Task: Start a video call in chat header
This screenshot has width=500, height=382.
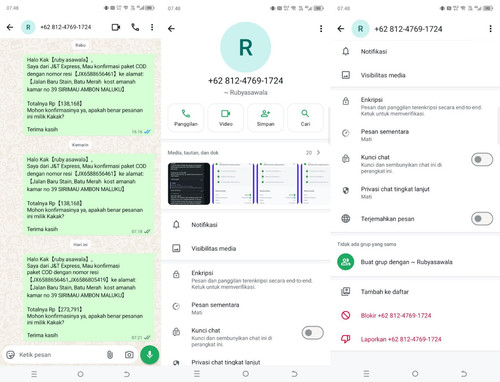Action: (x=116, y=27)
